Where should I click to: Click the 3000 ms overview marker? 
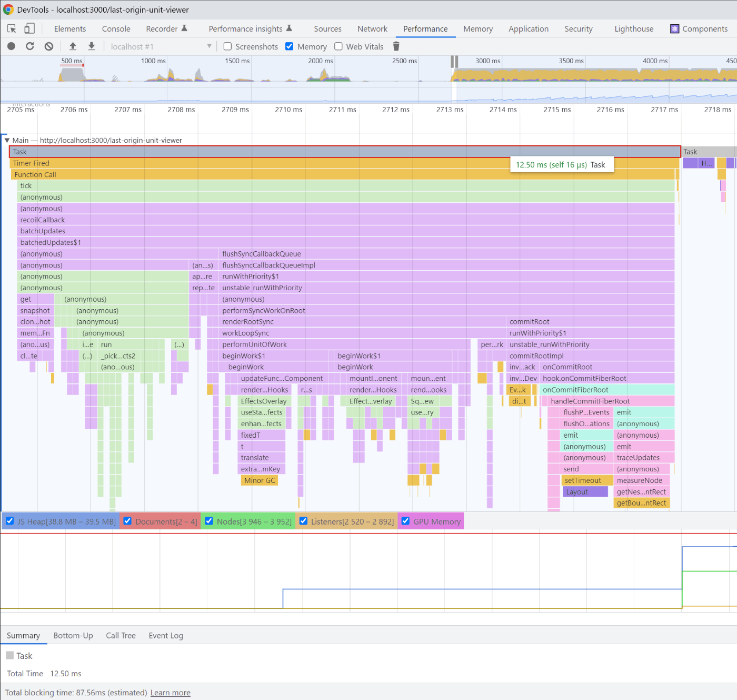point(488,61)
